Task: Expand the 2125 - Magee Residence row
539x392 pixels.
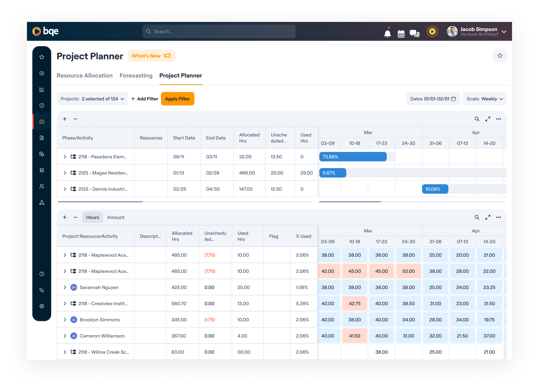Action: click(x=65, y=173)
